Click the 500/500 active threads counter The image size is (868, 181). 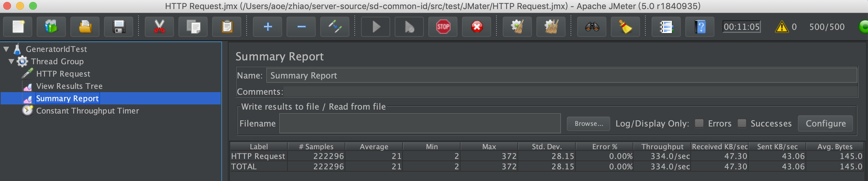pyautogui.click(x=827, y=27)
